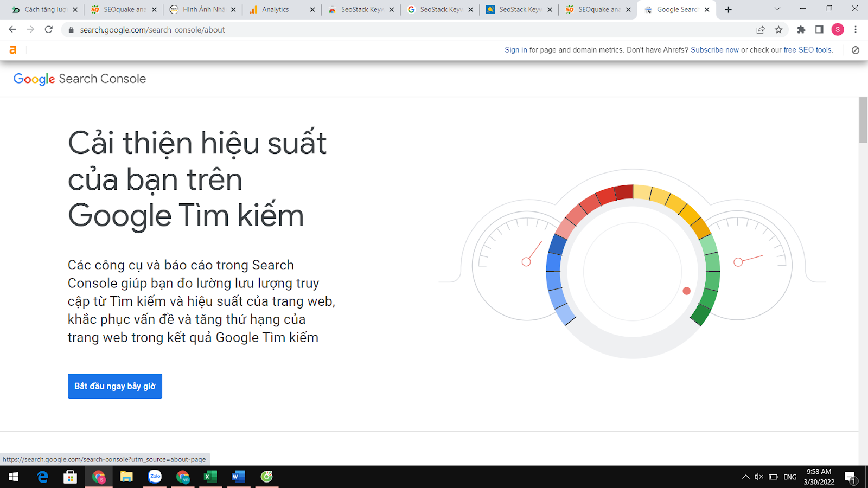The image size is (868, 488).
Task: Open Chrome three-dot menu
Action: (x=856, y=30)
